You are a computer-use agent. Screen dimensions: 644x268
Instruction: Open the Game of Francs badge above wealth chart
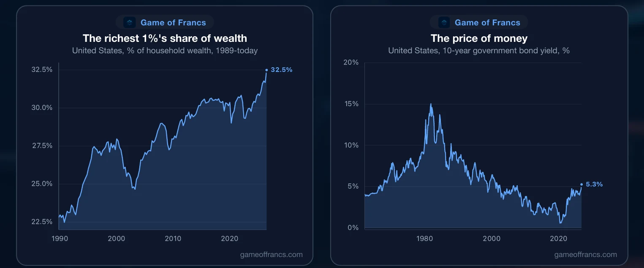coord(165,22)
